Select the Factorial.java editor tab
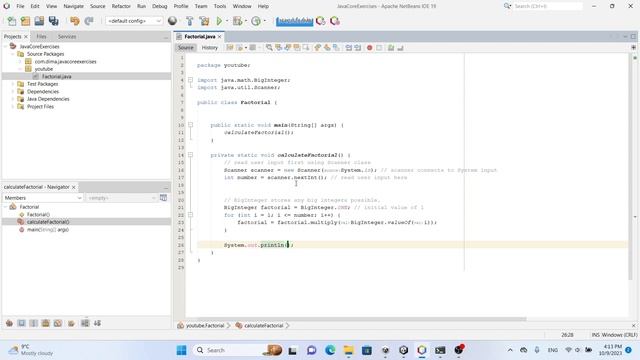Image resolution: width=640 pixels, height=360 pixels. [x=199, y=36]
